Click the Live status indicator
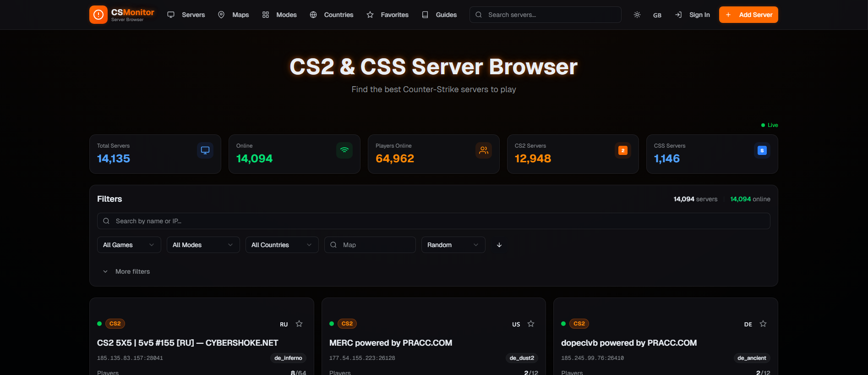 pyautogui.click(x=770, y=125)
